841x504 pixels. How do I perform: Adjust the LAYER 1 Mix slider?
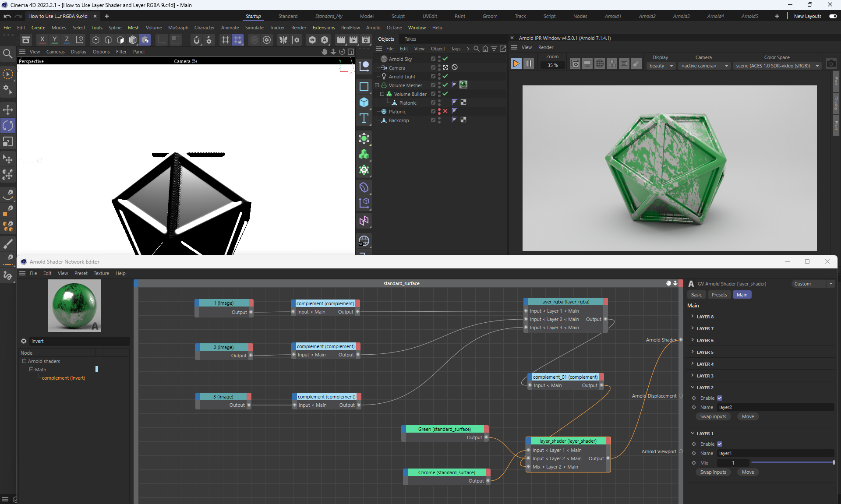click(792, 463)
